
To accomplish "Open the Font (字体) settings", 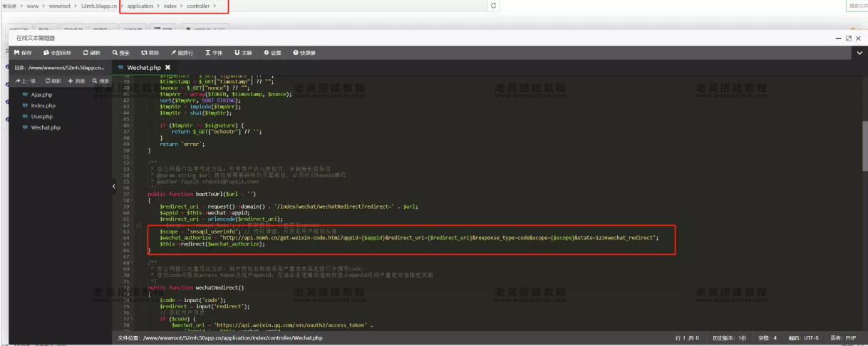I will click(214, 53).
